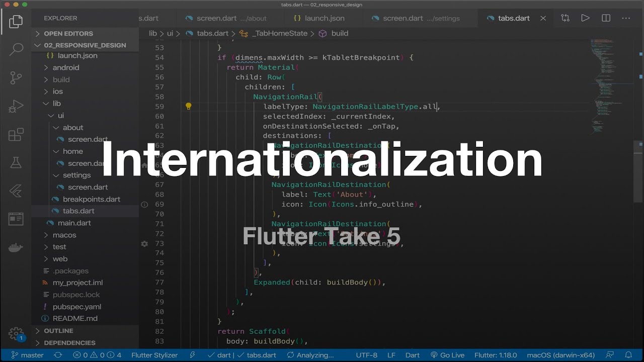
Task: Close the tabs.dart editor tab
Action: tap(543, 18)
